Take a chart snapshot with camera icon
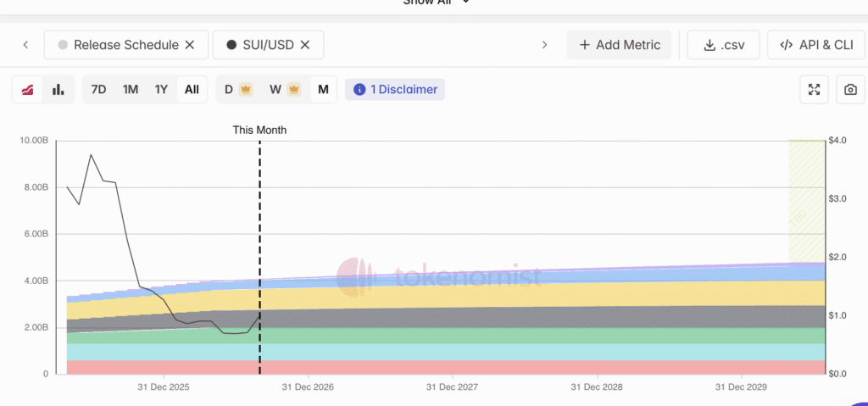 [850, 90]
